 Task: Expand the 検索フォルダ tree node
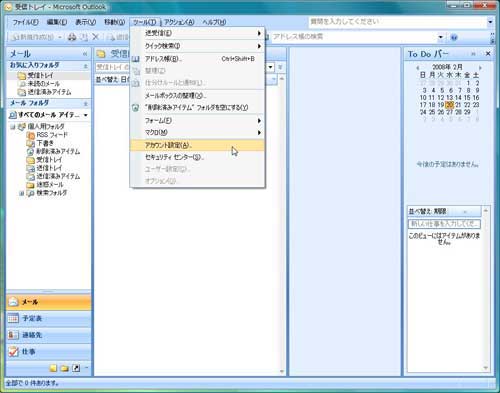(22, 193)
